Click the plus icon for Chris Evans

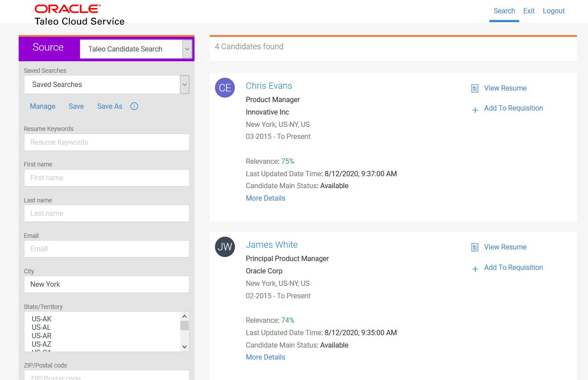pyautogui.click(x=475, y=110)
